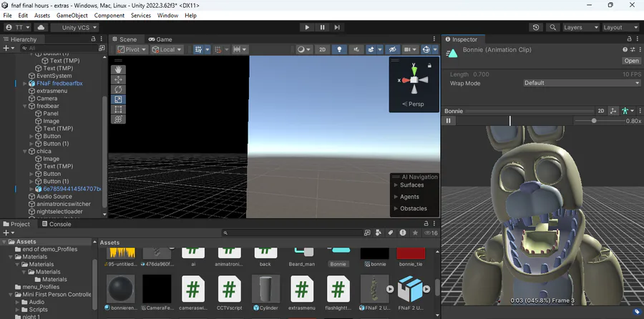The height and width of the screenshot is (319, 644).
Task: Click the Persp projection label
Action: click(413, 104)
